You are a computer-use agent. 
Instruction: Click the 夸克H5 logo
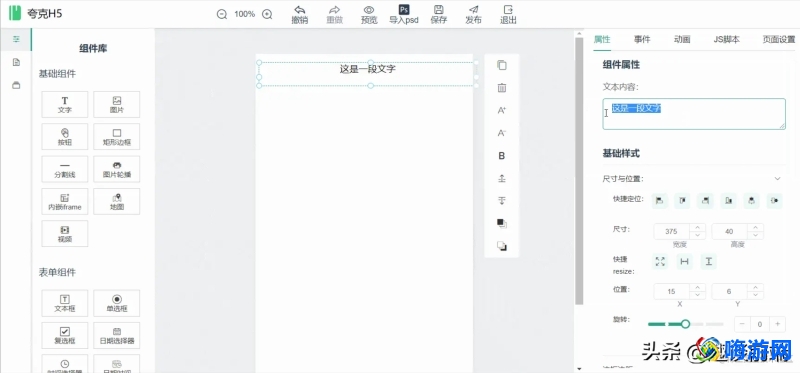click(x=36, y=13)
